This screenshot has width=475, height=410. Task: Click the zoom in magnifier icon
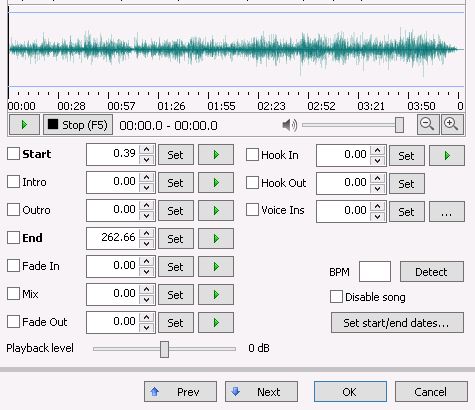452,125
